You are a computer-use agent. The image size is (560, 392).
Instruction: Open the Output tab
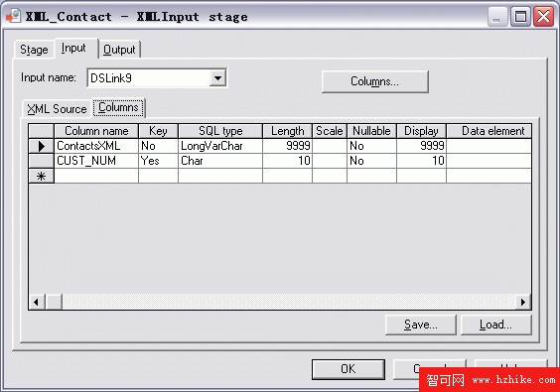(x=119, y=50)
